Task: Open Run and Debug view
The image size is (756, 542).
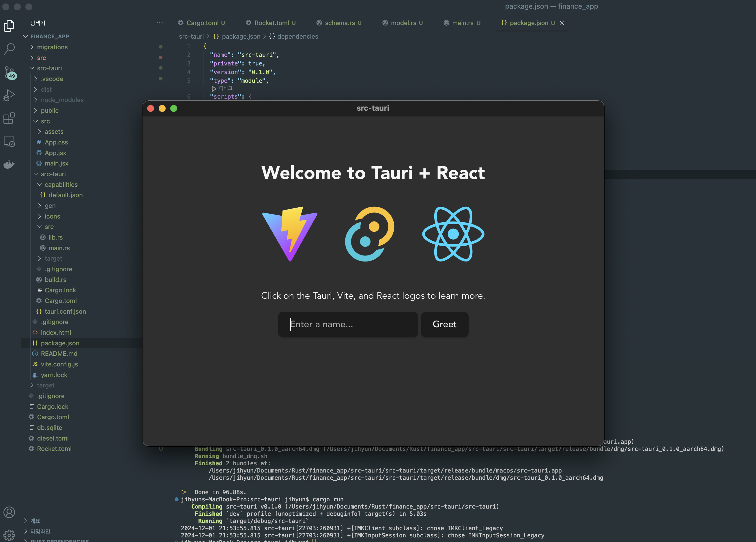Action: [9, 95]
